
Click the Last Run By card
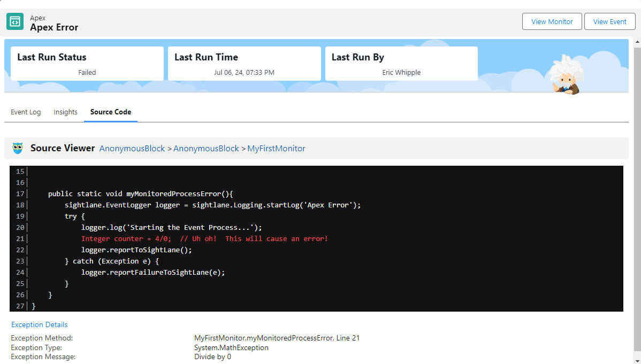click(401, 64)
